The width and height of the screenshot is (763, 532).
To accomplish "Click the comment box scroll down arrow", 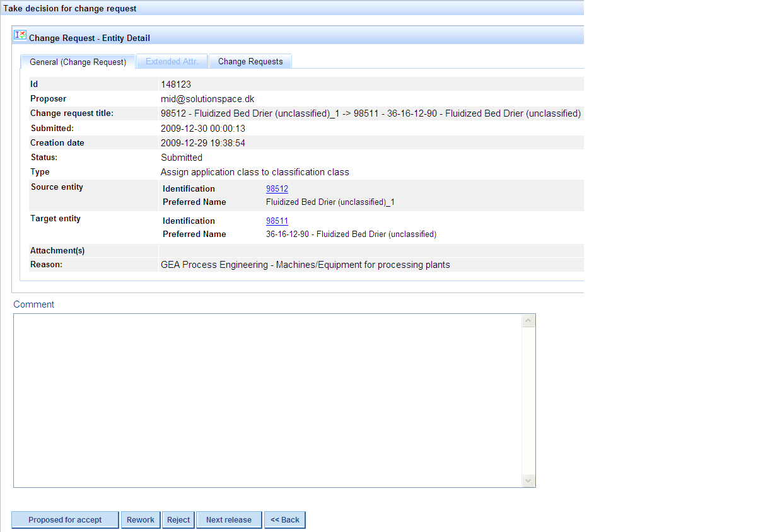I will [x=528, y=480].
